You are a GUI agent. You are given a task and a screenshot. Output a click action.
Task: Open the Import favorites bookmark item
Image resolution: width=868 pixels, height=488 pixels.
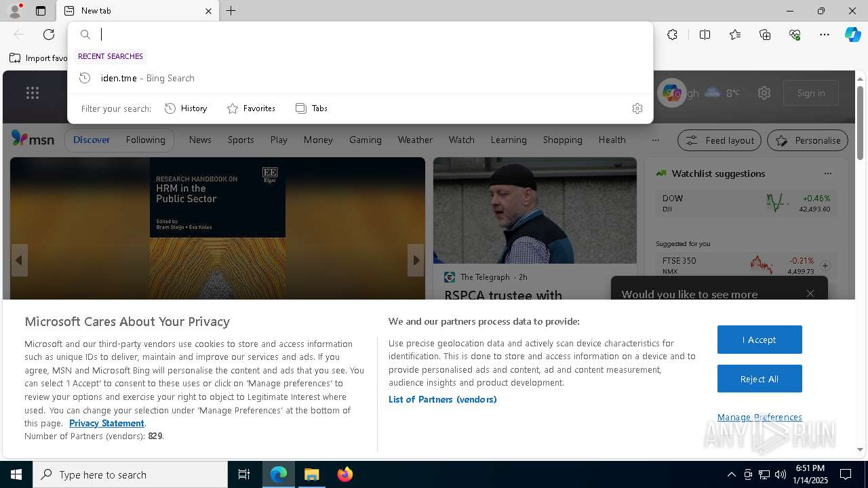tap(39, 58)
